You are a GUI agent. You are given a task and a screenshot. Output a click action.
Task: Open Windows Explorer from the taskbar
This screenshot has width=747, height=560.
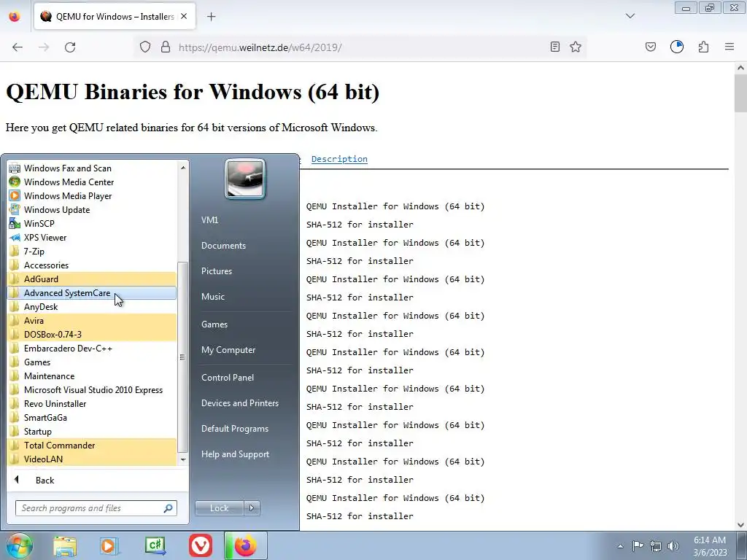click(x=65, y=546)
